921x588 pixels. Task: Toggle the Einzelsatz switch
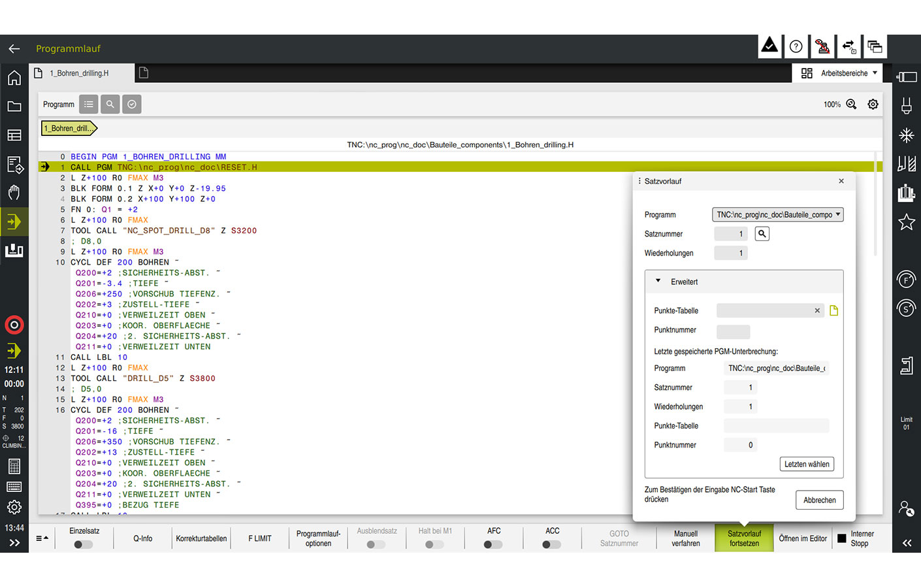pos(84,544)
